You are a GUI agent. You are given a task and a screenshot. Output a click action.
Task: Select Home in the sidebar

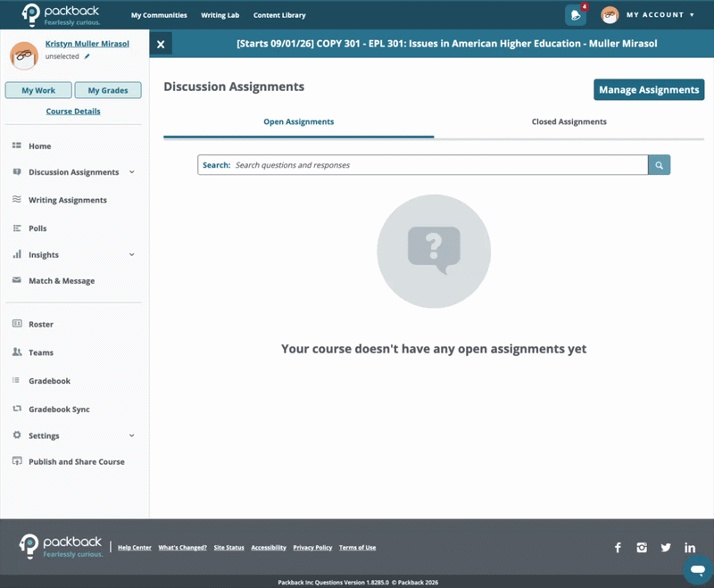tap(39, 146)
